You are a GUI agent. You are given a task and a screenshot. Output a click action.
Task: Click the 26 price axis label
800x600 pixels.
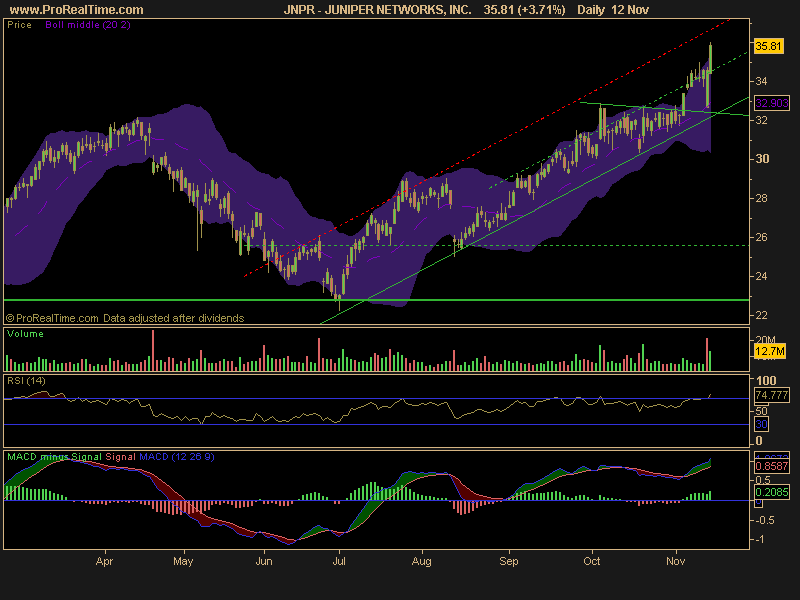(x=761, y=237)
